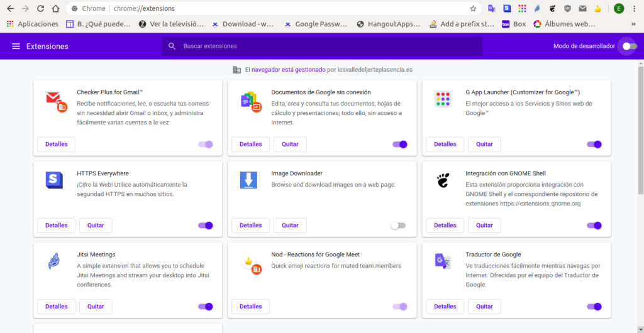Open Detalles for Image Downloader
This screenshot has width=644, height=333.
point(250,225)
